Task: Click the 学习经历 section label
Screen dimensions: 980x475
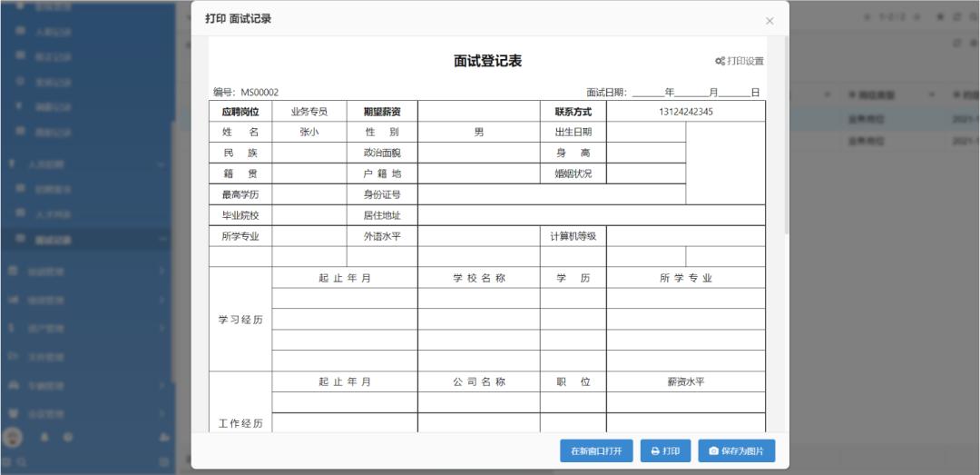Action: (240, 319)
